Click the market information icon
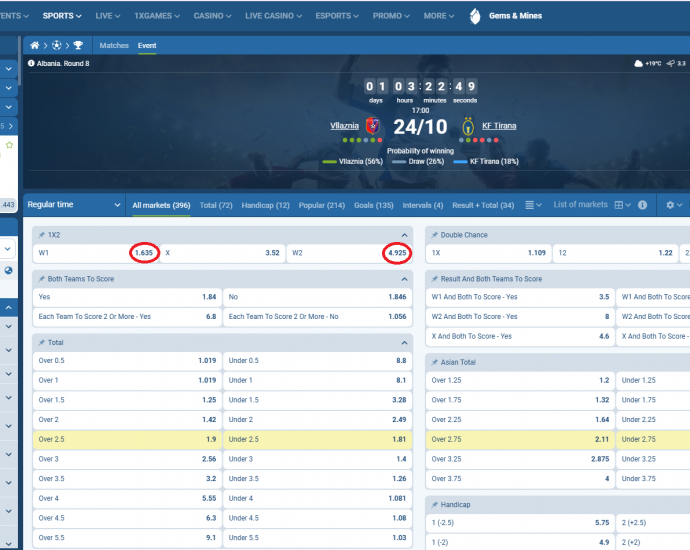The image size is (690, 550). [642, 205]
